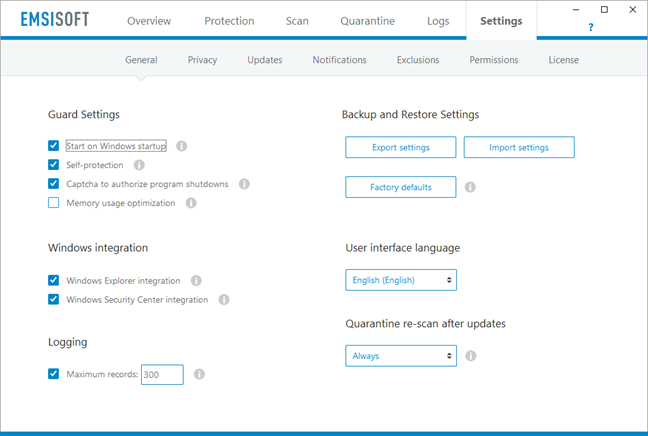This screenshot has width=648, height=436.
Task: Open the Quarantine tab
Action: pos(367,21)
